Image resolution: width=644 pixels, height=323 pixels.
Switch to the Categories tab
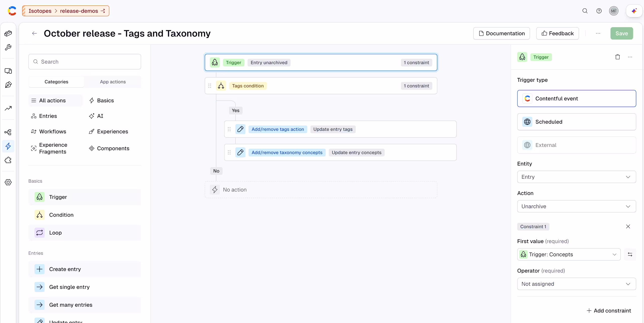[x=56, y=82]
